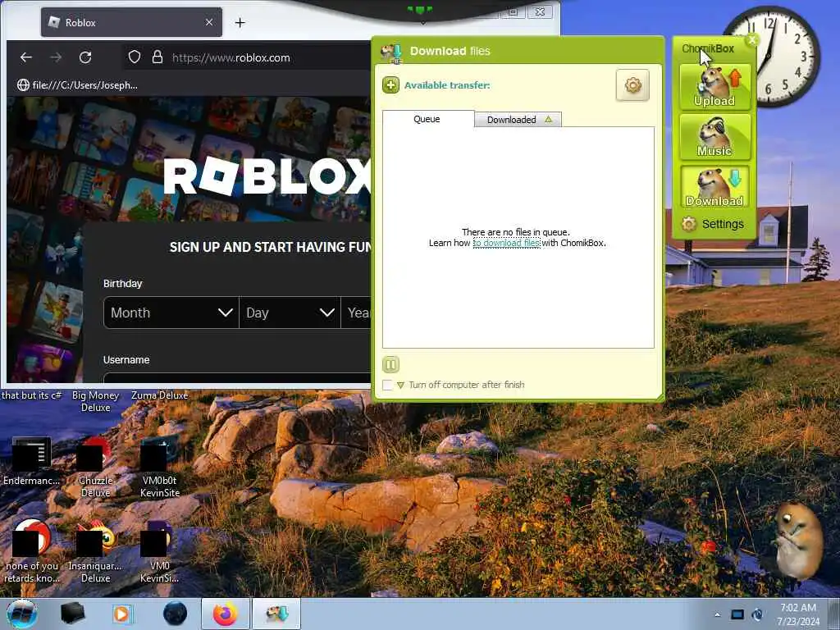
Task: Enable Turn off computer after finish
Action: [x=387, y=385]
